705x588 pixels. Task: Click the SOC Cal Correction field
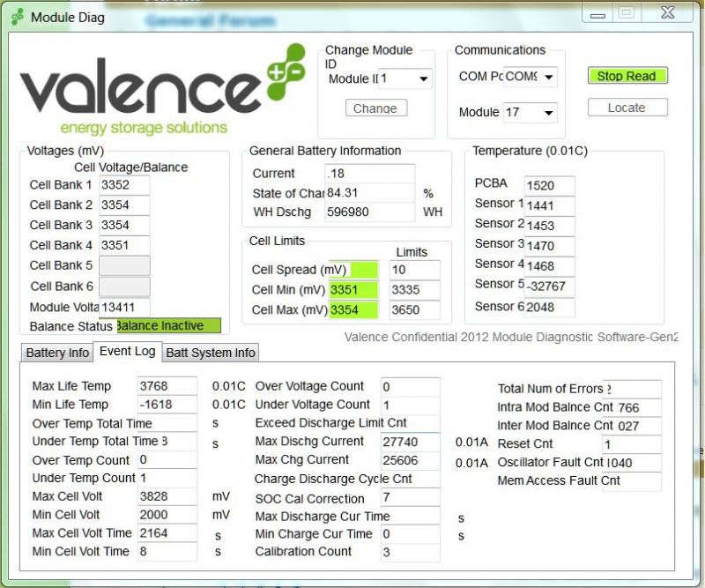coord(410,497)
